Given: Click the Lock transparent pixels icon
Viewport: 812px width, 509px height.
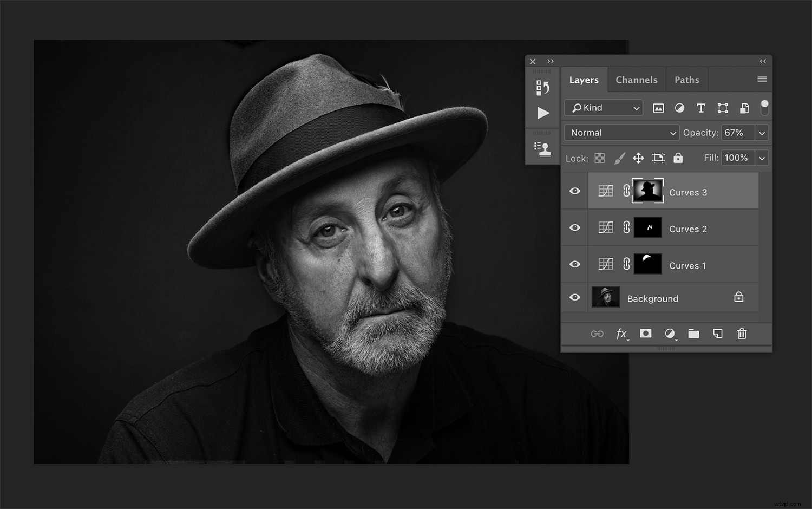Looking at the screenshot, I should pos(600,158).
